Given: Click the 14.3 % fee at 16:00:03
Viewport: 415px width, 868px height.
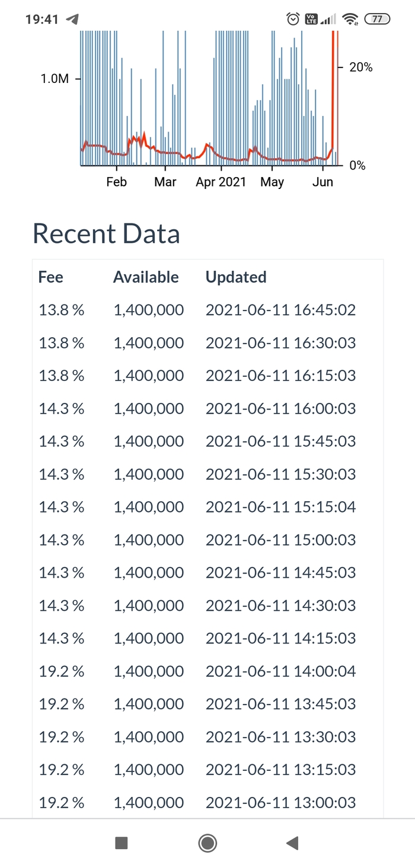Looking at the screenshot, I should (62, 409).
